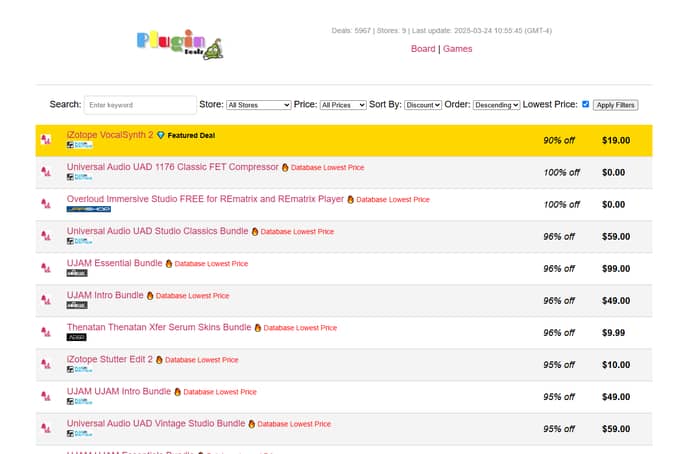680x454 pixels.
Task: Click the chart icon beside UAD 1176 Classic FET Compressor
Action: click(x=46, y=172)
